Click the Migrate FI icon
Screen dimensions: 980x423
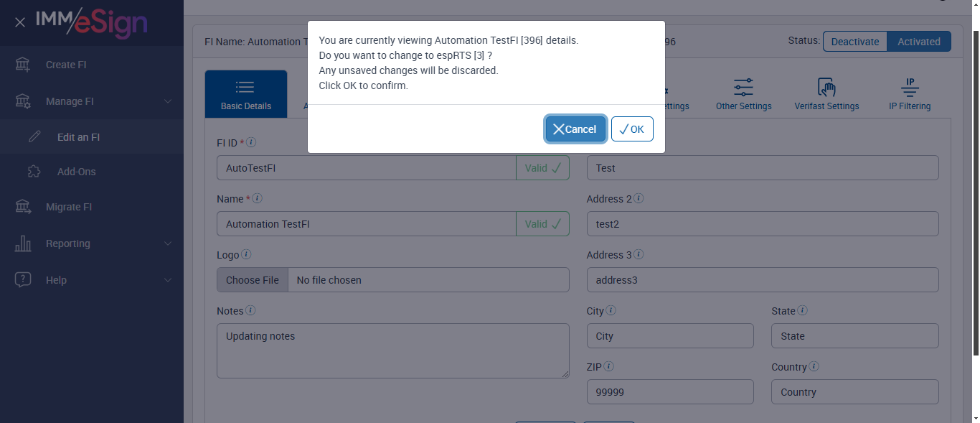click(x=23, y=207)
